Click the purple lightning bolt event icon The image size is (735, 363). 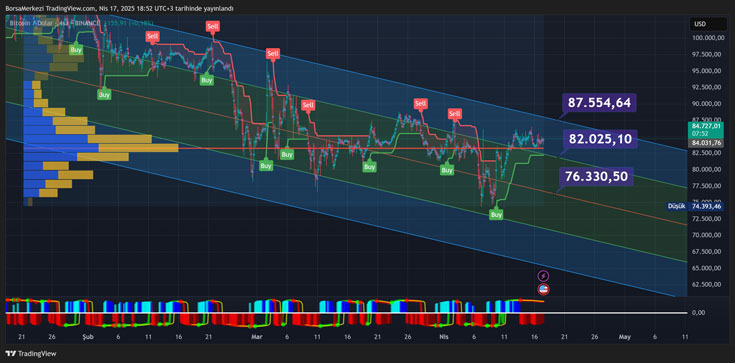click(x=543, y=276)
